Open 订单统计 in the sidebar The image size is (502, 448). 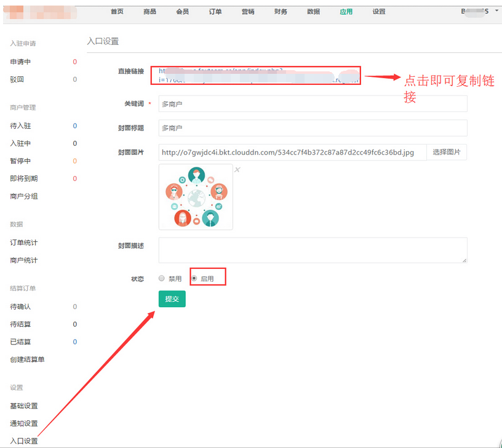[24, 242]
